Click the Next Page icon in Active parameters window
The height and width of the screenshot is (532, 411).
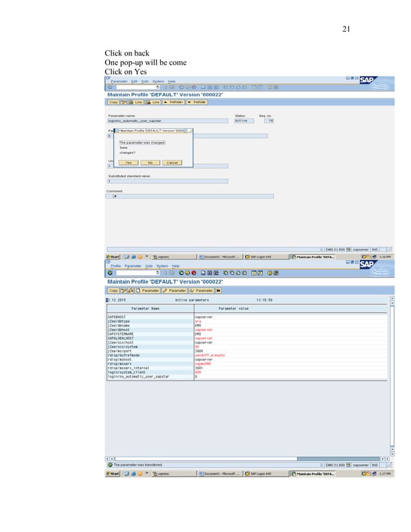click(x=238, y=273)
